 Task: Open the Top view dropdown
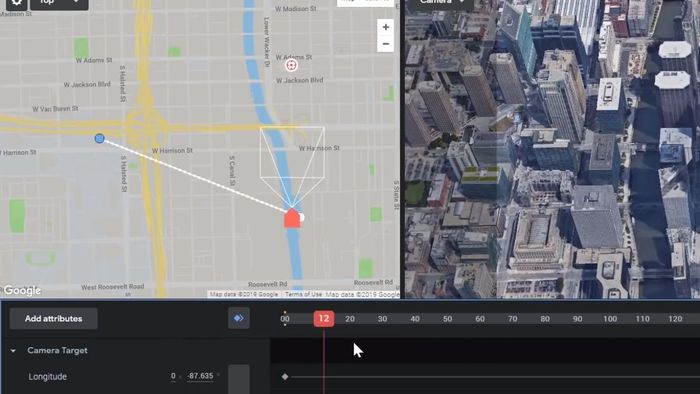(x=59, y=3)
